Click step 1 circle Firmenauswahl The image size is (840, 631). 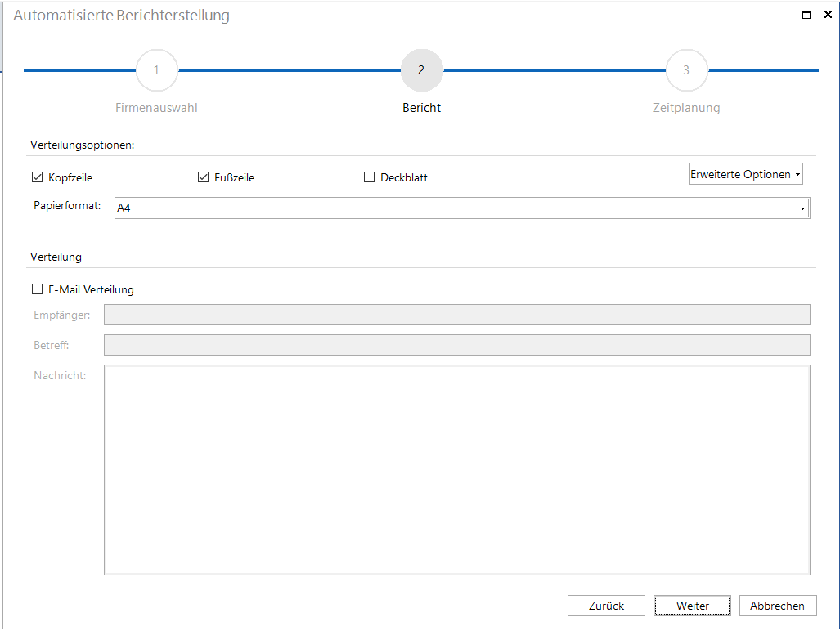click(156, 70)
